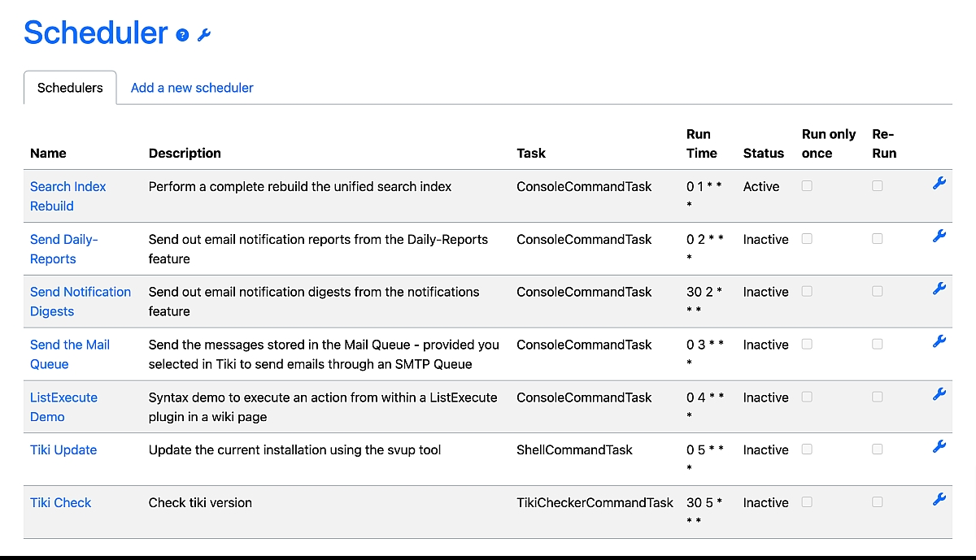Toggle Run only once checkbox for Tiki Check

click(807, 502)
